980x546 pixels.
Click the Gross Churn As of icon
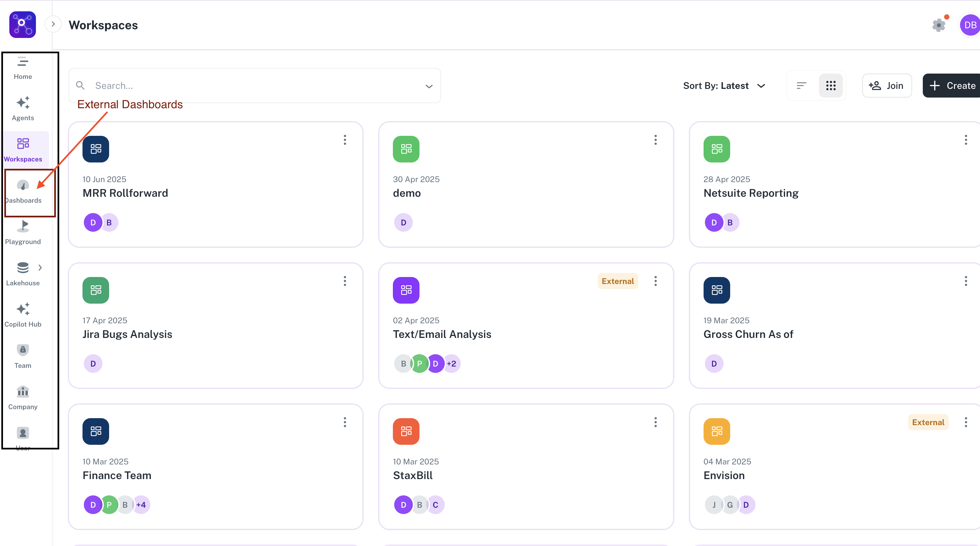pos(717,291)
